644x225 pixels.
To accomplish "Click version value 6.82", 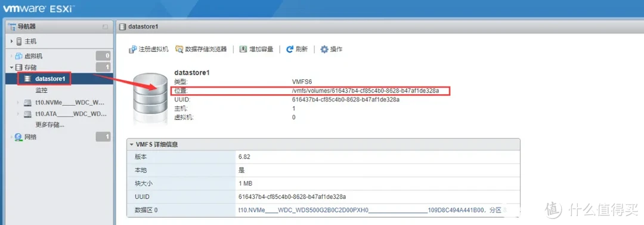I will 245,157.
